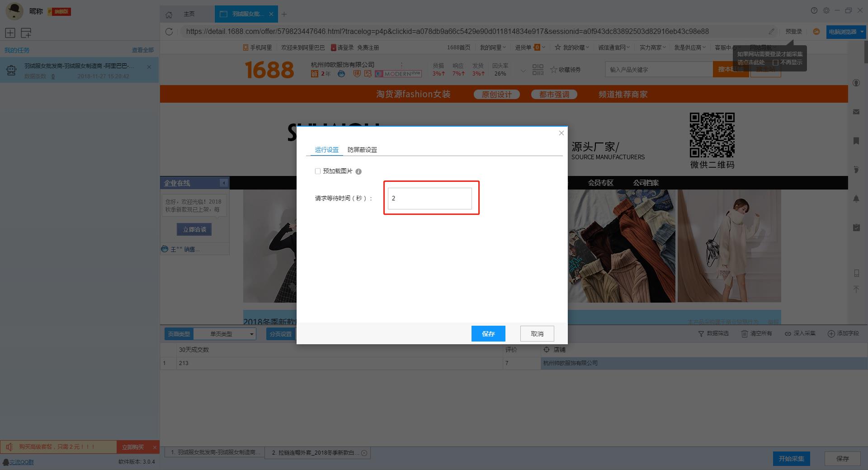Open the 交流QQ群 link

point(21,462)
